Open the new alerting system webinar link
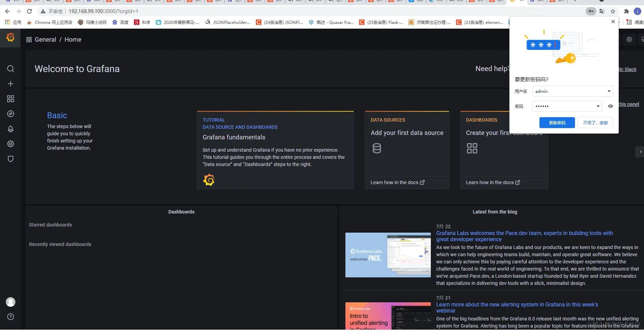This screenshot has width=644, height=331. pyautogui.click(x=517, y=307)
